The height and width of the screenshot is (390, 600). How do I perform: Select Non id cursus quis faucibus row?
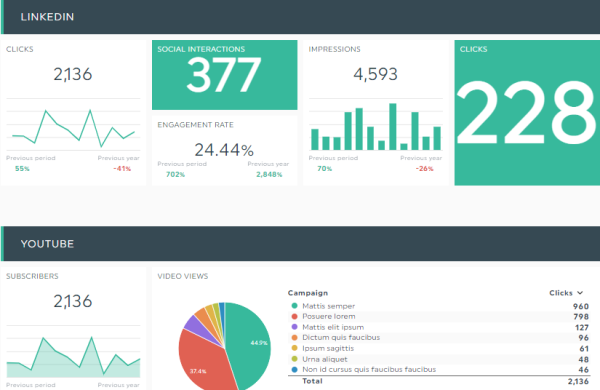click(439, 370)
